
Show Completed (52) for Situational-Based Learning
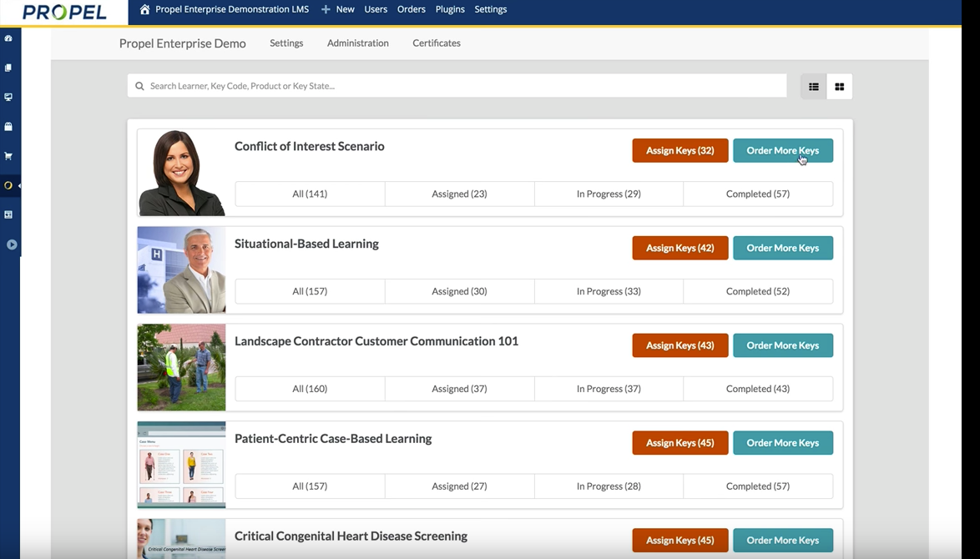coord(758,291)
